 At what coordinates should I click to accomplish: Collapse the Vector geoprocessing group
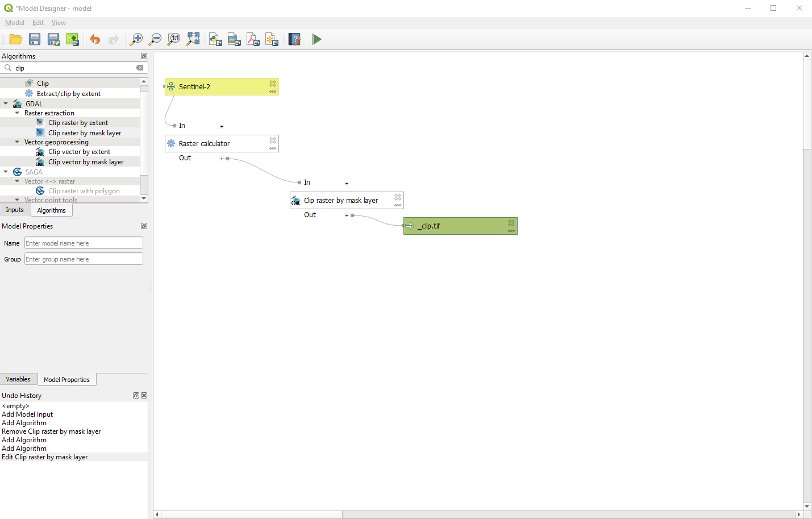click(17, 142)
